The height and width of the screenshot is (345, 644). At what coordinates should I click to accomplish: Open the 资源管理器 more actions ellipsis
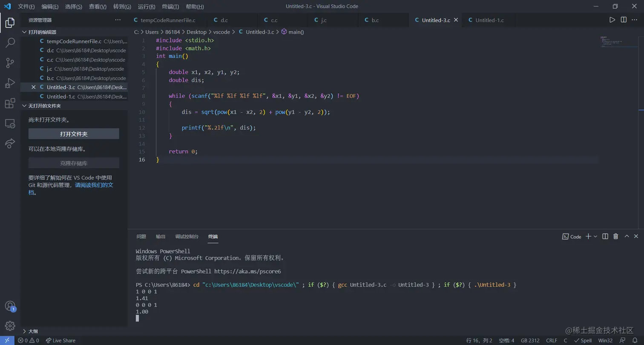118,20
